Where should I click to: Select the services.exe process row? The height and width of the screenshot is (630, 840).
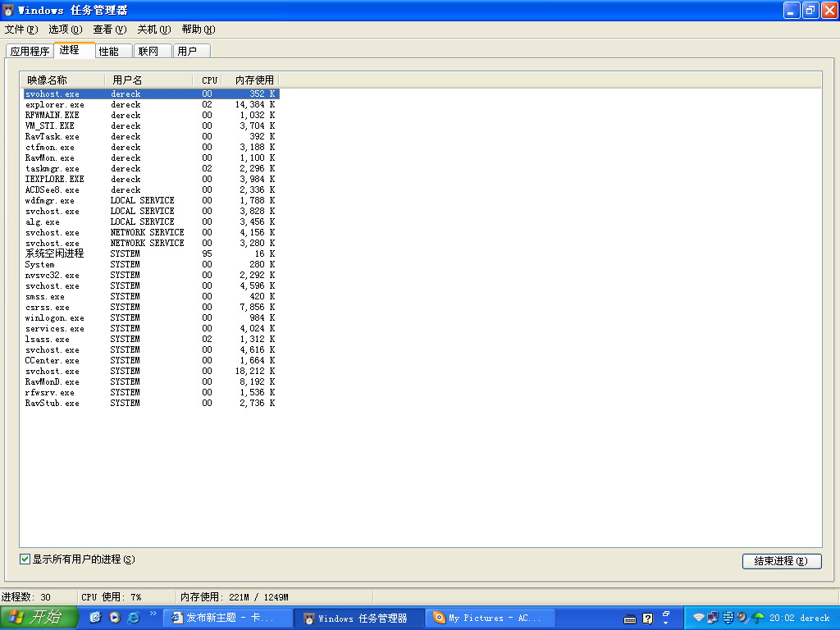(151, 328)
